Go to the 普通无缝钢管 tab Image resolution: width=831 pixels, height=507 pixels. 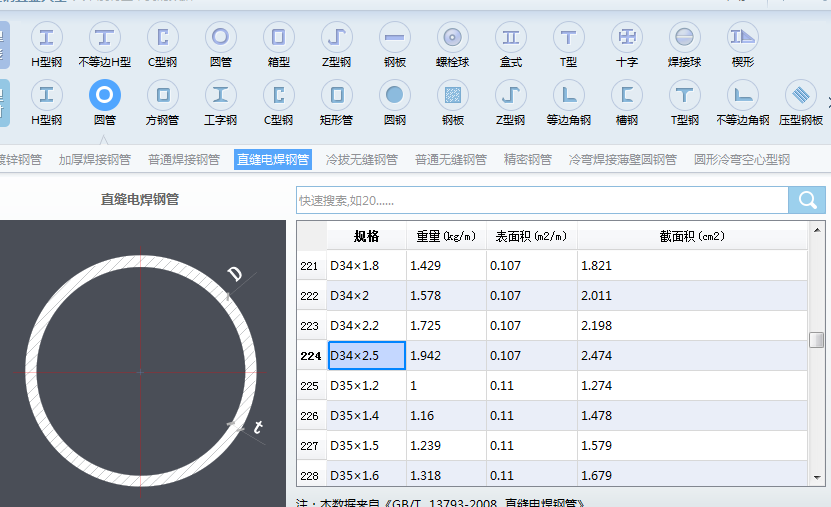point(451,159)
